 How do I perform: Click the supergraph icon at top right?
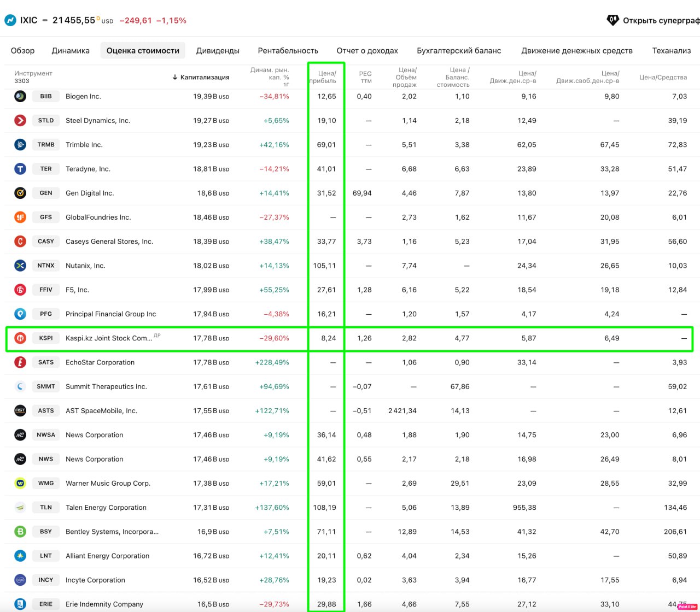(x=613, y=20)
